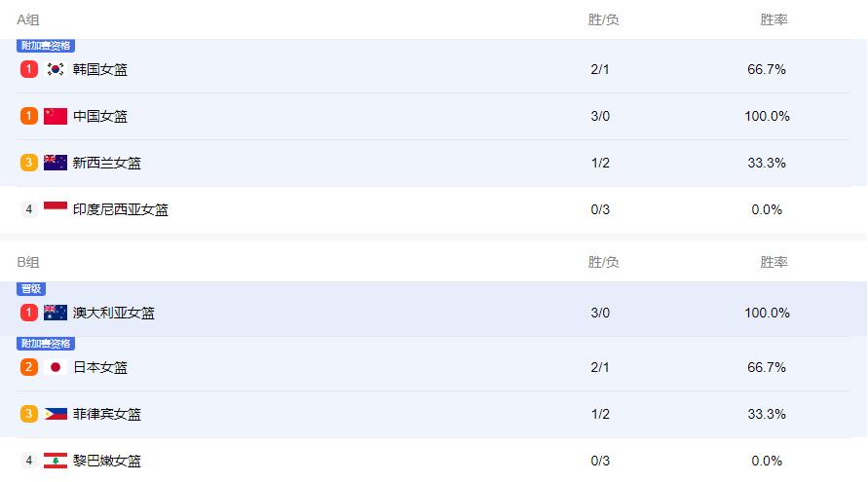Screen dimensions: 868x482
Task: Click the New Zealand flag icon
Action: point(56,163)
